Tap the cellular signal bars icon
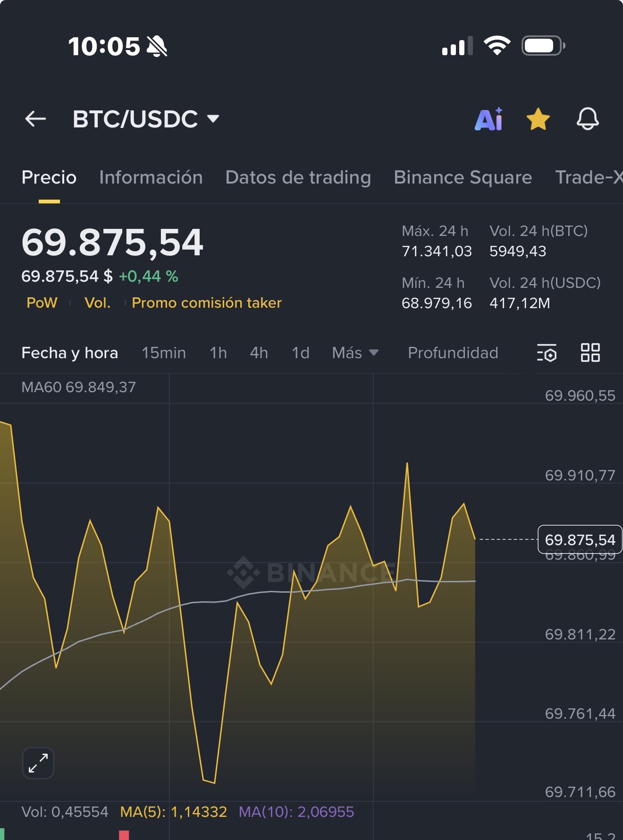Viewport: 623px width, 840px height. click(457, 46)
